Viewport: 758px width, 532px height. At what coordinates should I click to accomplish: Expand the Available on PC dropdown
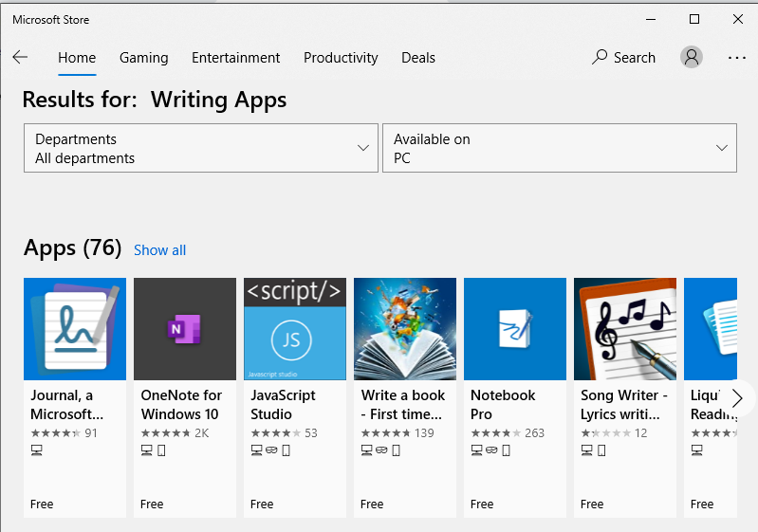(x=560, y=148)
